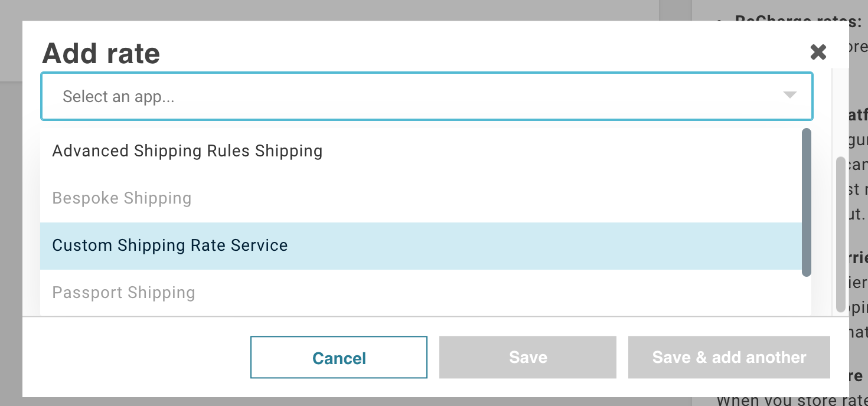
Task: Click the dialog scrollbar track below its thumb
Action: 841,315
